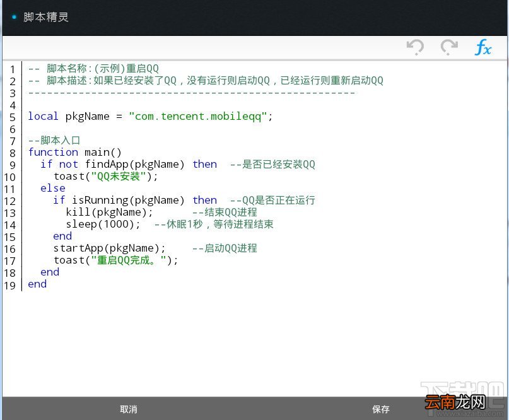The height and width of the screenshot is (420, 509).
Task: Click the 保存 save button
Action: [x=381, y=409]
